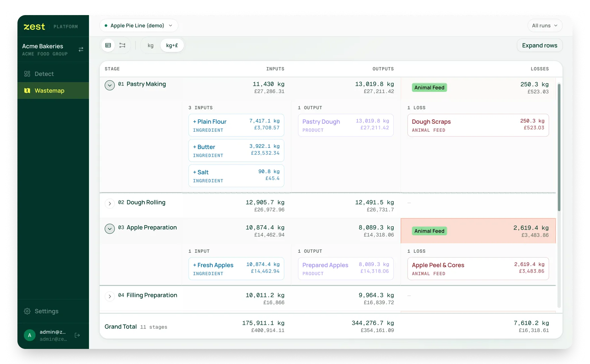Open the Apple Pie Line (demo) dropdown
The height and width of the screenshot is (364, 590).
[139, 25]
